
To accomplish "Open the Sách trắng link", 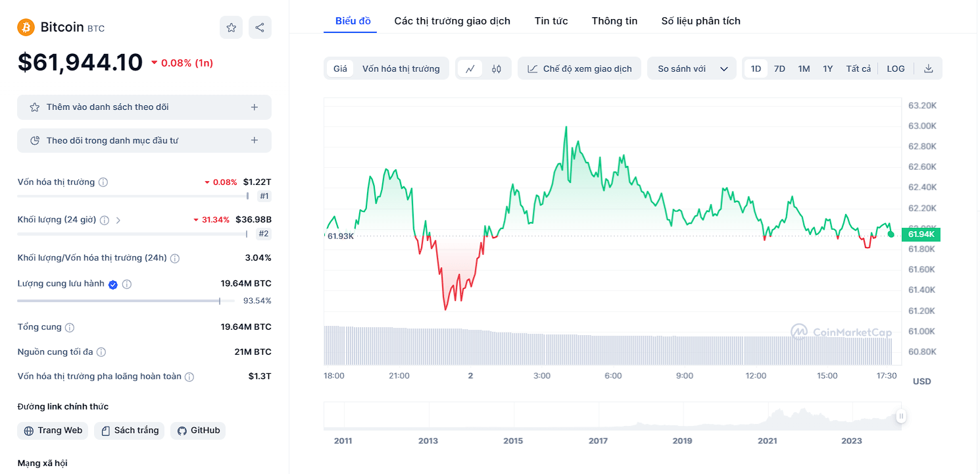I will pos(130,431).
